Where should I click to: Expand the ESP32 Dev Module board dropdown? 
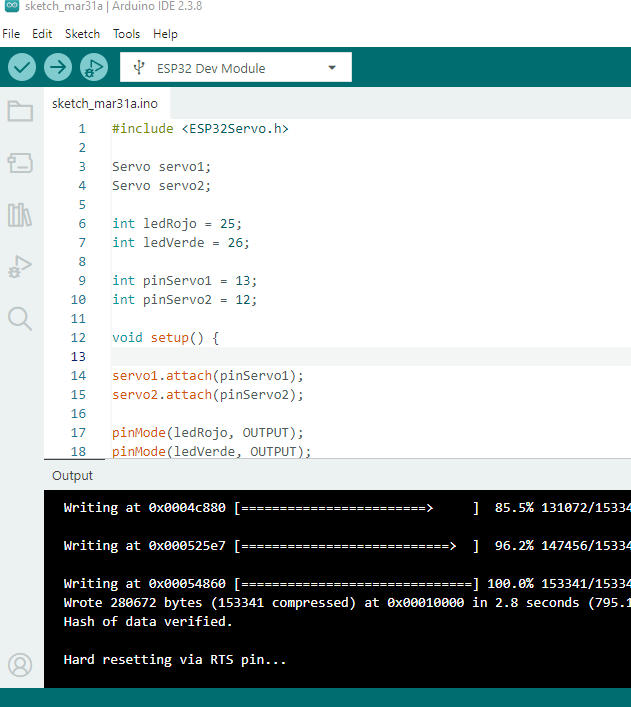236,67
